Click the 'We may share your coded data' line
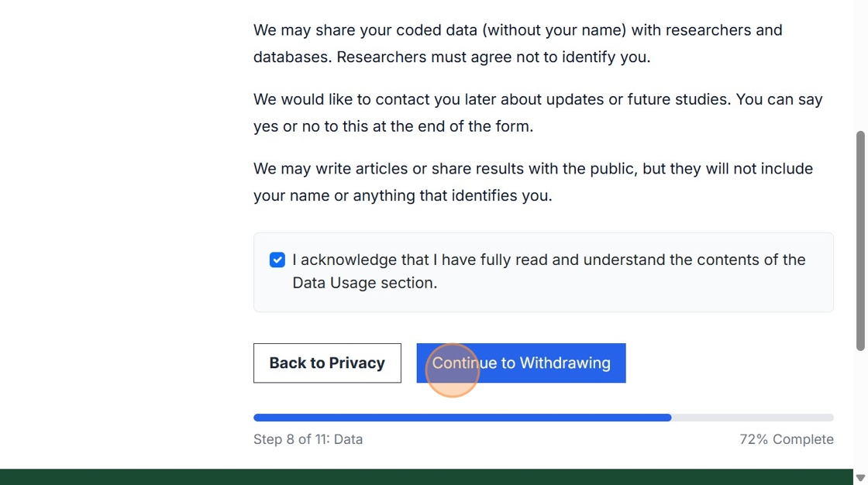This screenshot has width=868, height=485. [x=518, y=30]
